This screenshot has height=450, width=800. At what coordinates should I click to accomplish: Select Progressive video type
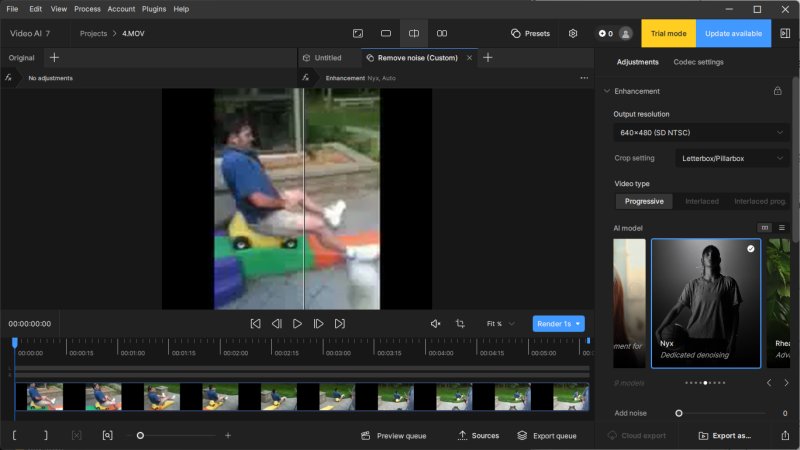tap(643, 201)
